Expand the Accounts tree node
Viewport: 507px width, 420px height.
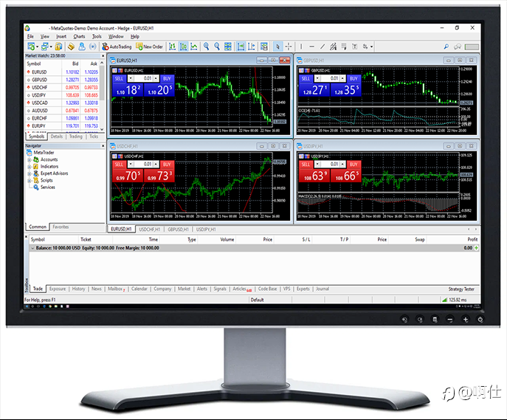coord(29,159)
